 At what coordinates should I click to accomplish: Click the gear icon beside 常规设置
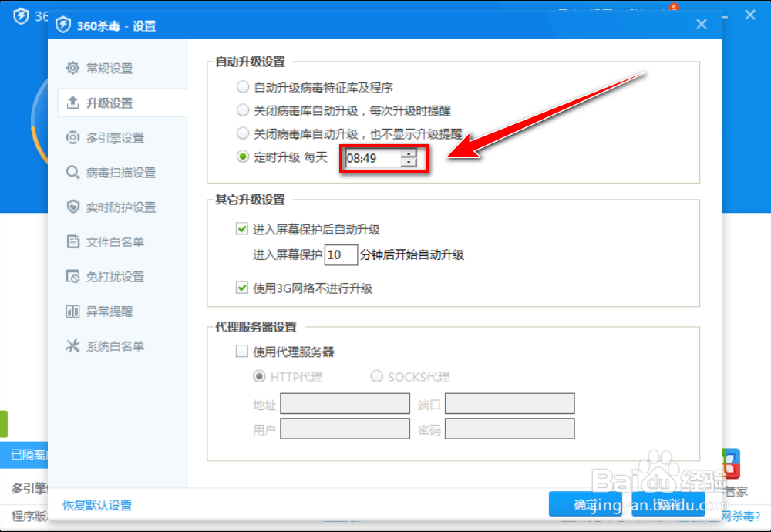(72, 68)
